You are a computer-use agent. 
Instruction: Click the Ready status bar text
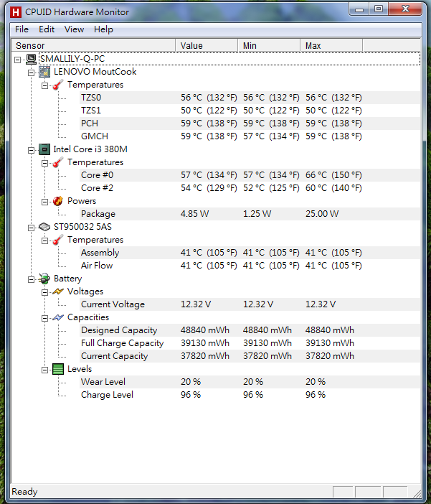coord(24,492)
